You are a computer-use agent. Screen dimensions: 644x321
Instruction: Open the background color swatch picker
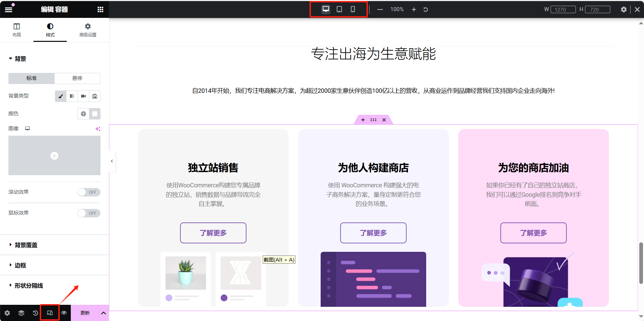pyautogui.click(x=95, y=114)
